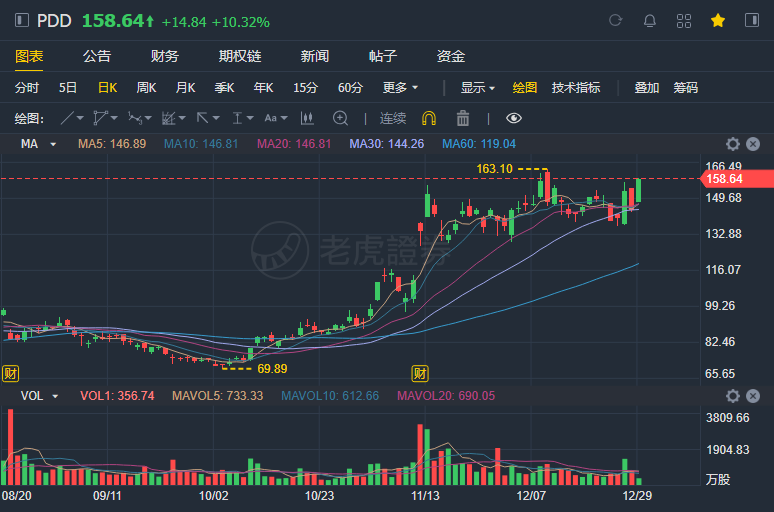
Task: Expand the Gann fan tool dropdown arrow
Action: click(x=182, y=118)
